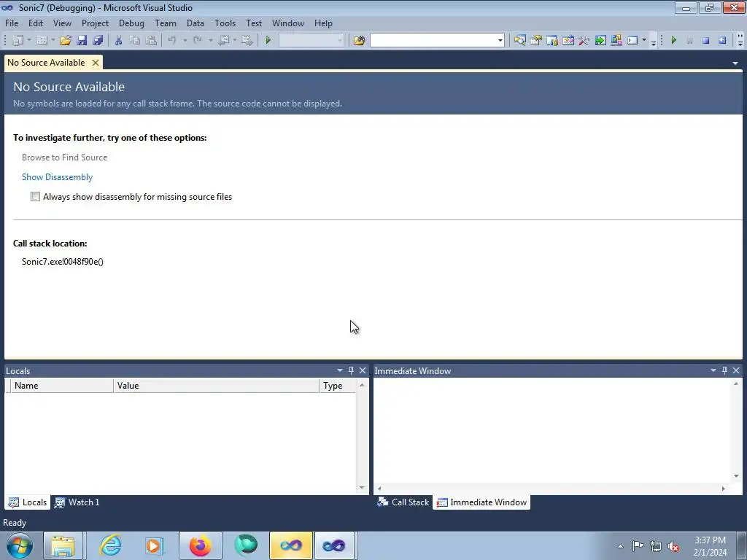Open Firefox from the taskbar
The width and height of the screenshot is (747, 560).
tap(200, 545)
